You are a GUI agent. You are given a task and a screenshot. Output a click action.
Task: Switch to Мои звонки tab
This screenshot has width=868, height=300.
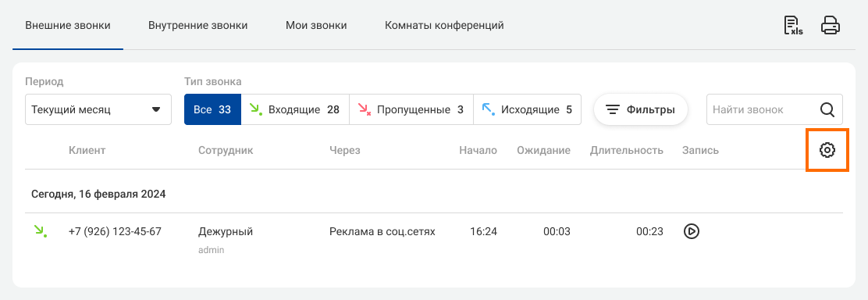tap(316, 26)
